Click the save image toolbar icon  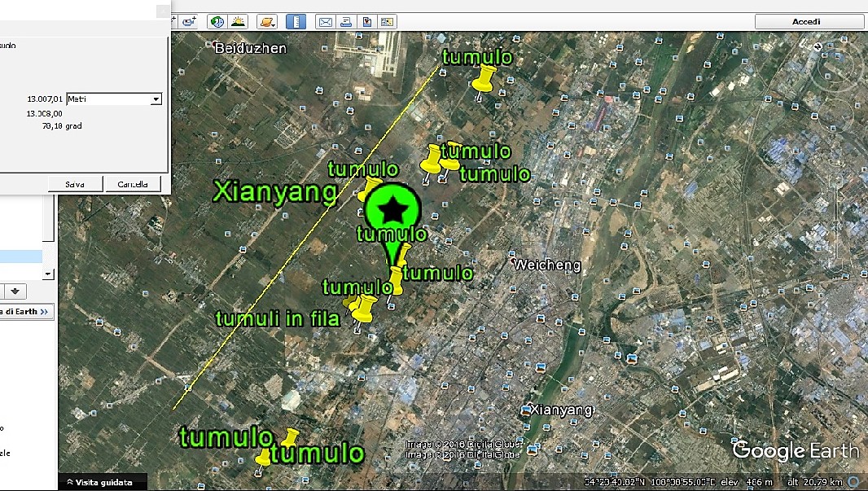[366, 22]
